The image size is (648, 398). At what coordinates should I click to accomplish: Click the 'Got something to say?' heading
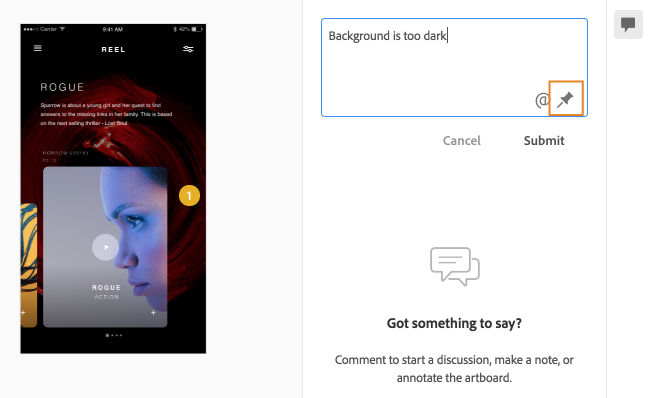454,323
